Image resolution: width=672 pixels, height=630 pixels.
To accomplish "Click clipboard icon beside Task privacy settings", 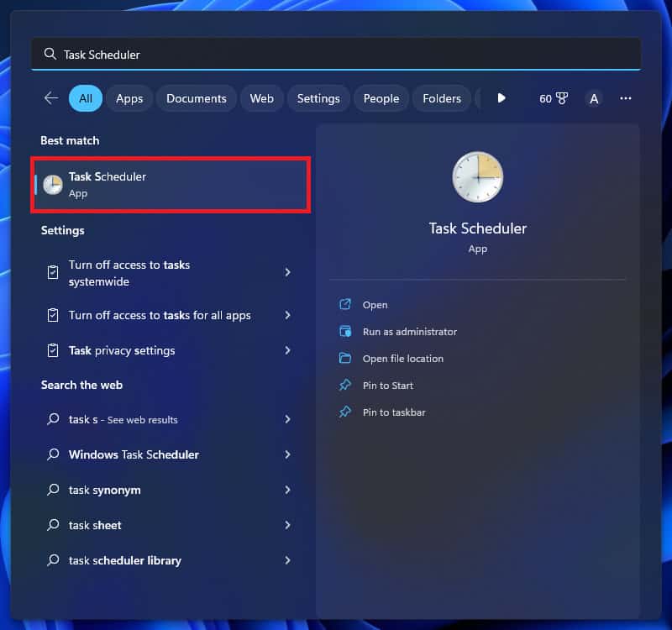I will (x=53, y=350).
